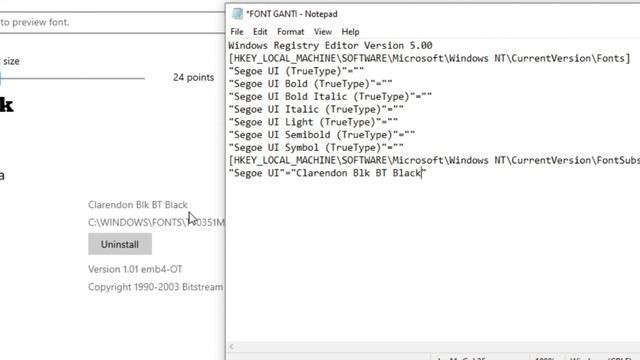Click the line '"Segoe UI"="Clarendon Blk BT Black"'
Screen dimensions: 640x360
tap(327, 173)
